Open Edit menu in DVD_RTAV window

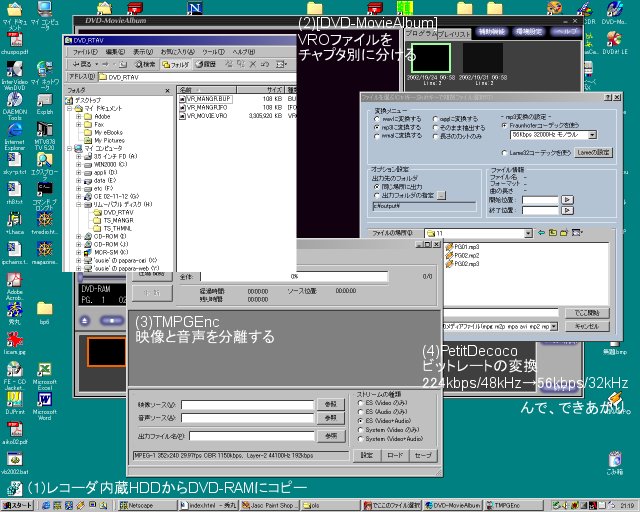[115, 52]
